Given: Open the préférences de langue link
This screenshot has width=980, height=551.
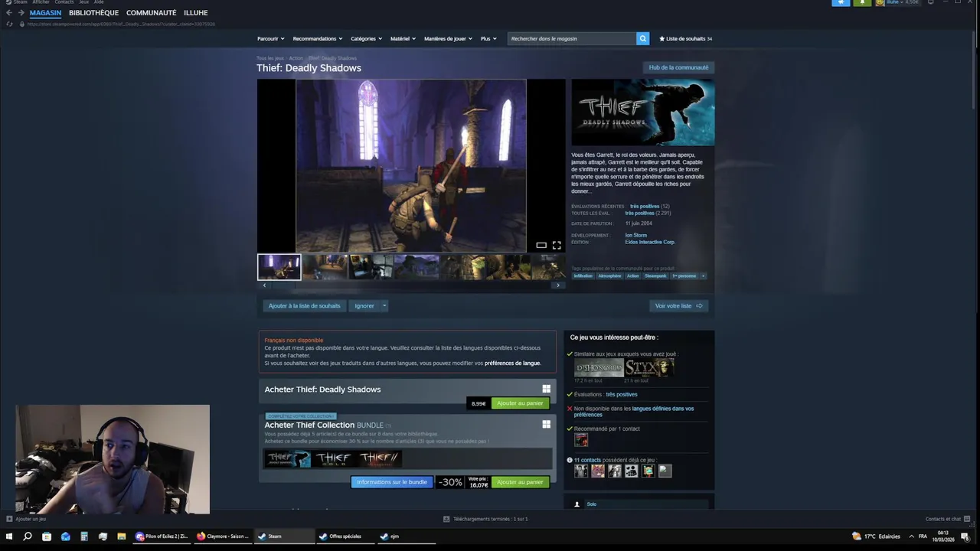Looking at the screenshot, I should [x=512, y=364].
